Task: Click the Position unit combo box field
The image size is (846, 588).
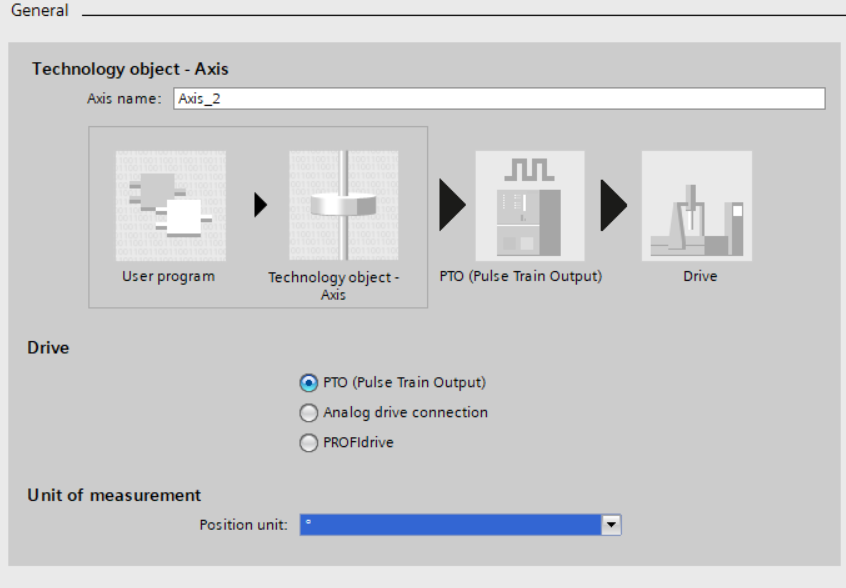Action: [x=461, y=525]
